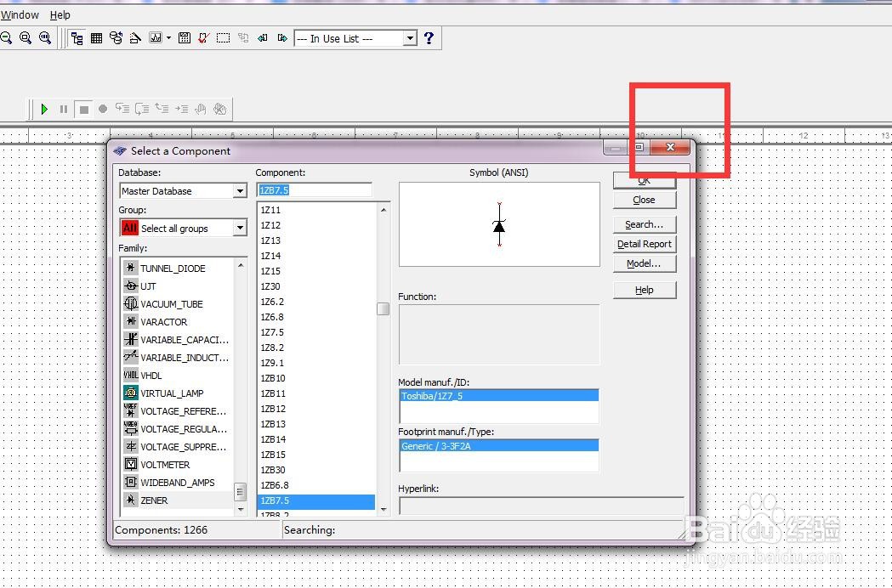The width and height of the screenshot is (892, 588).
Task: Expand the Grapher arrow dropdown
Action: pos(168,38)
